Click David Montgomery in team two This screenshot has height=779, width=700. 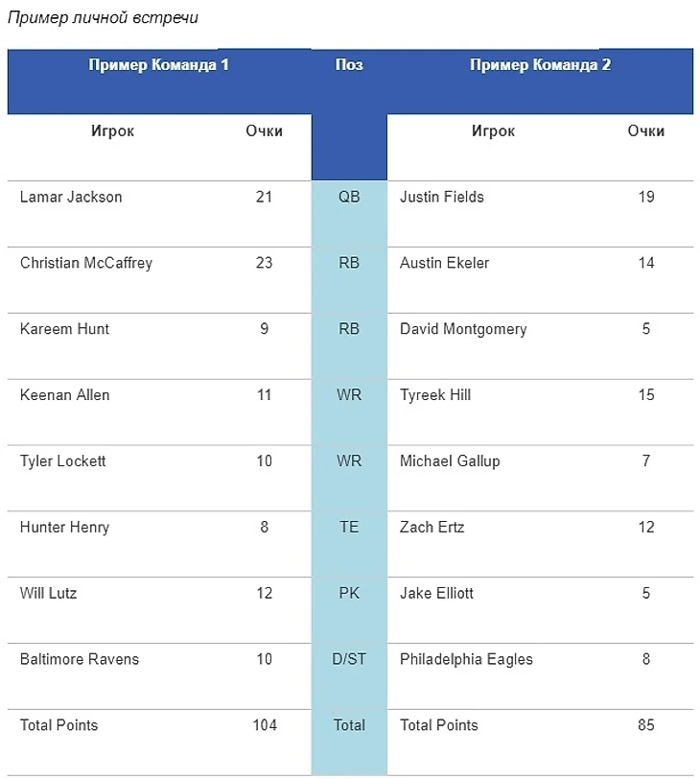463,329
